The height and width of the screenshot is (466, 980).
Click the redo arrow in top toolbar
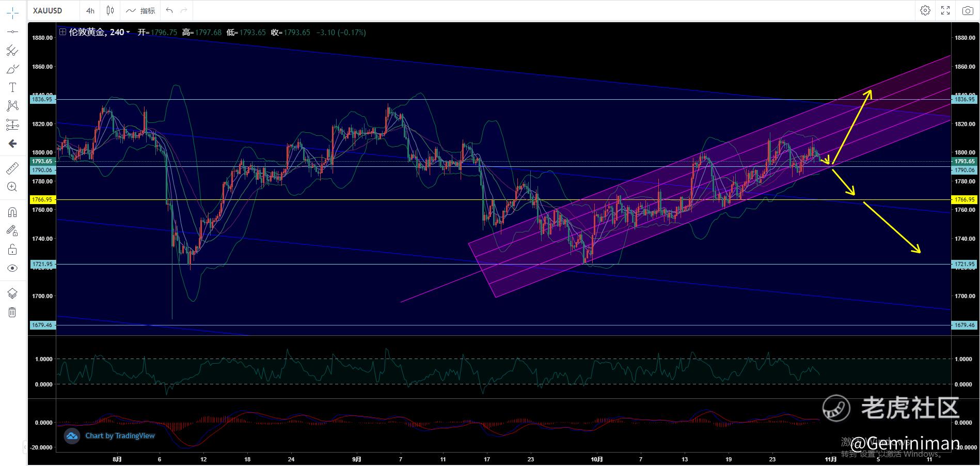coord(184,10)
